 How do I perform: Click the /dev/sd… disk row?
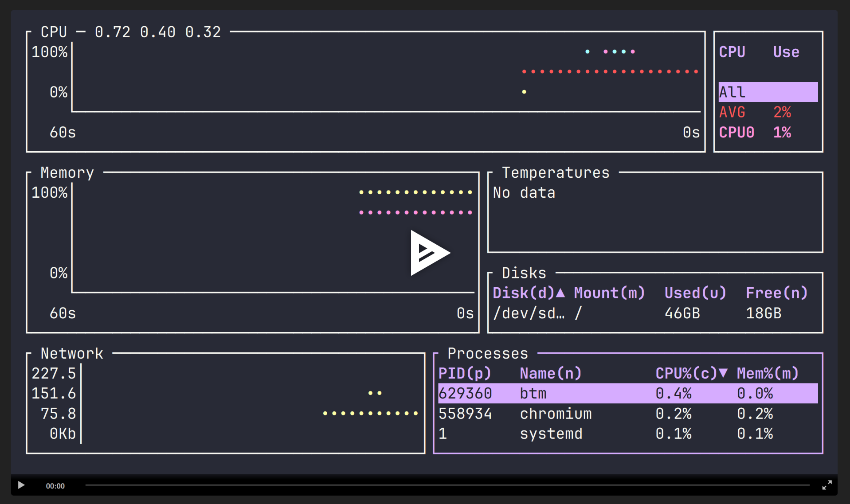pos(655,313)
